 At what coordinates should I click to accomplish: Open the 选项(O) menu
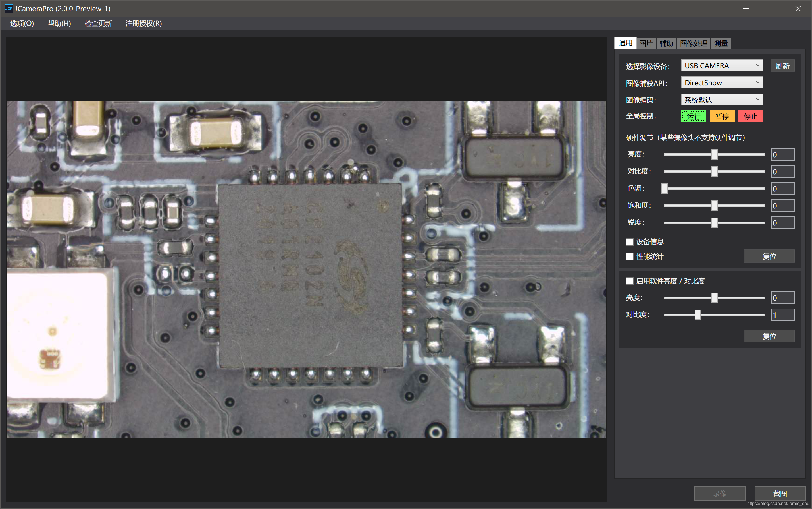(22, 24)
